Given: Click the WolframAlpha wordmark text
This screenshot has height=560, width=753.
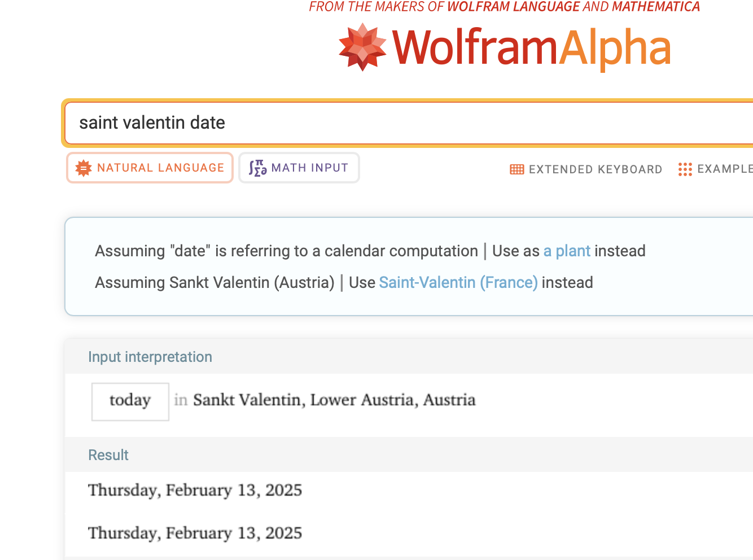Looking at the screenshot, I should tap(531, 48).
